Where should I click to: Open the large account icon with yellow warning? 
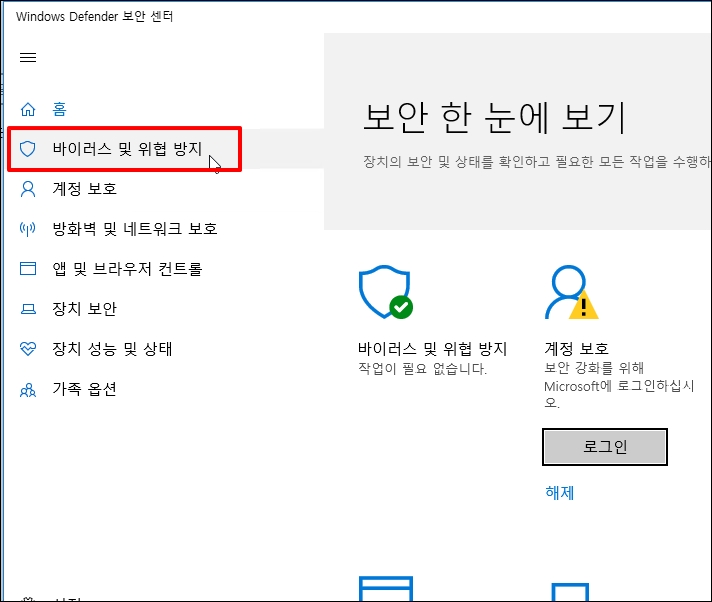[x=572, y=292]
